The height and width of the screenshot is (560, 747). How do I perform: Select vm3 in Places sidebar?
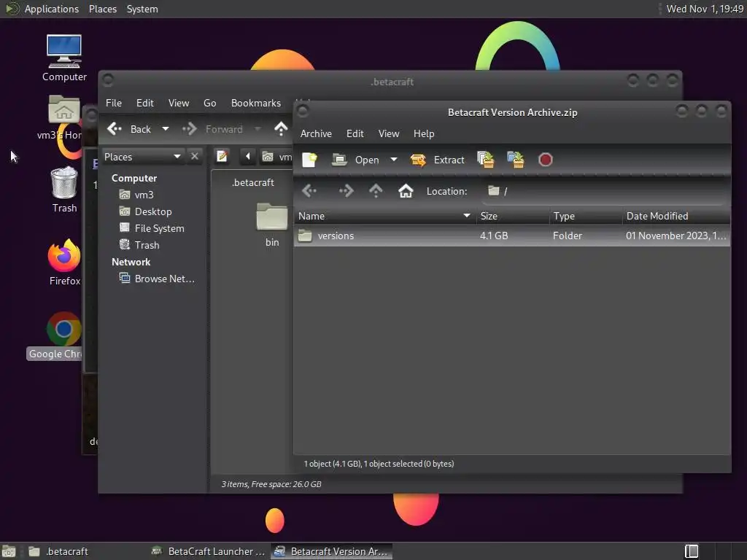point(143,195)
